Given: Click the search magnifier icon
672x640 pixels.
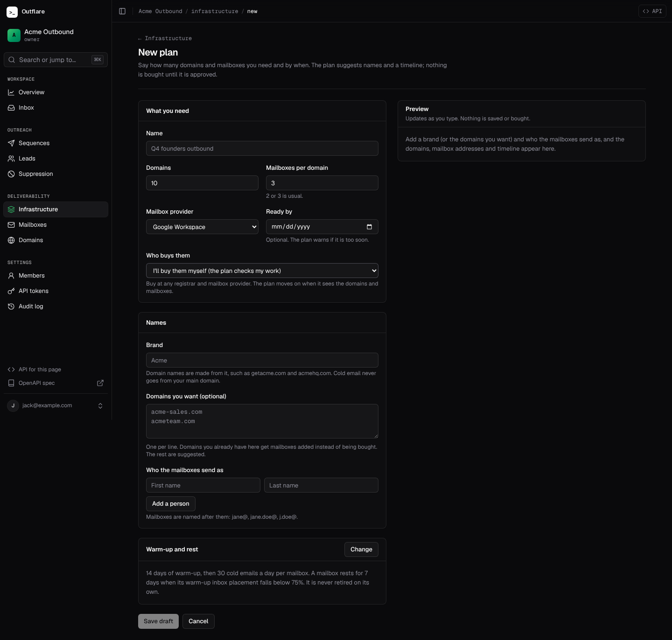Looking at the screenshot, I should 12,60.
